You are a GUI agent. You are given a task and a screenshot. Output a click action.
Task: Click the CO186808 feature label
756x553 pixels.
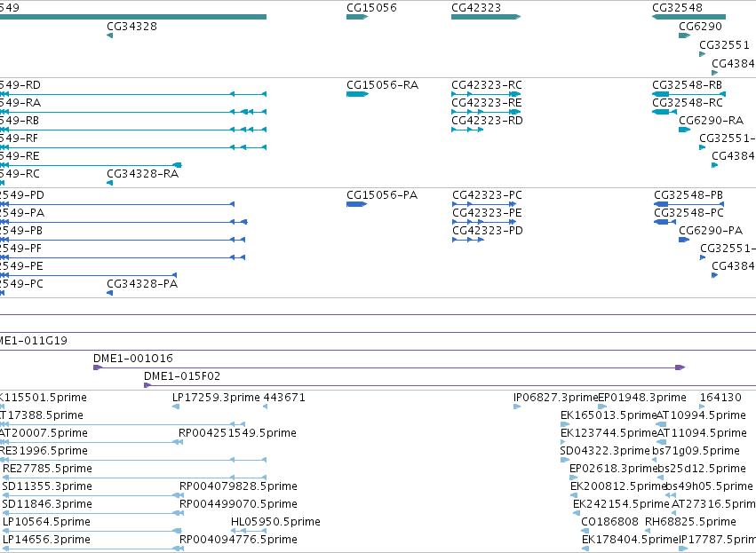[609, 522]
